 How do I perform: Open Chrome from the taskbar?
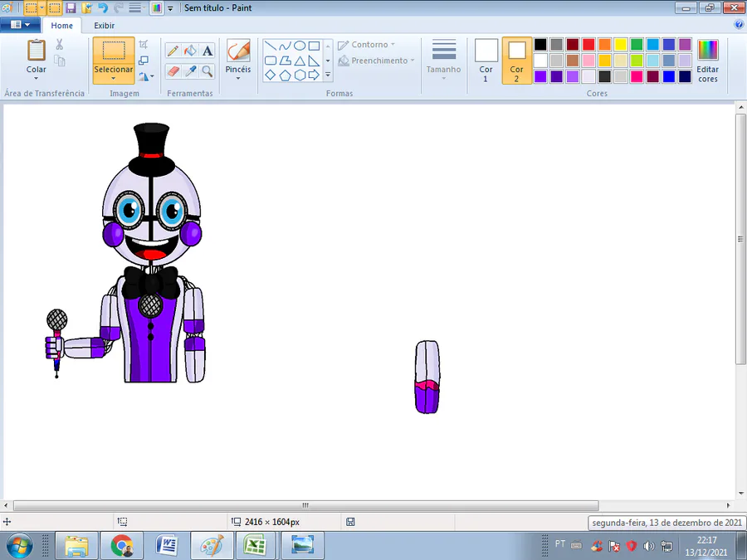(123, 546)
